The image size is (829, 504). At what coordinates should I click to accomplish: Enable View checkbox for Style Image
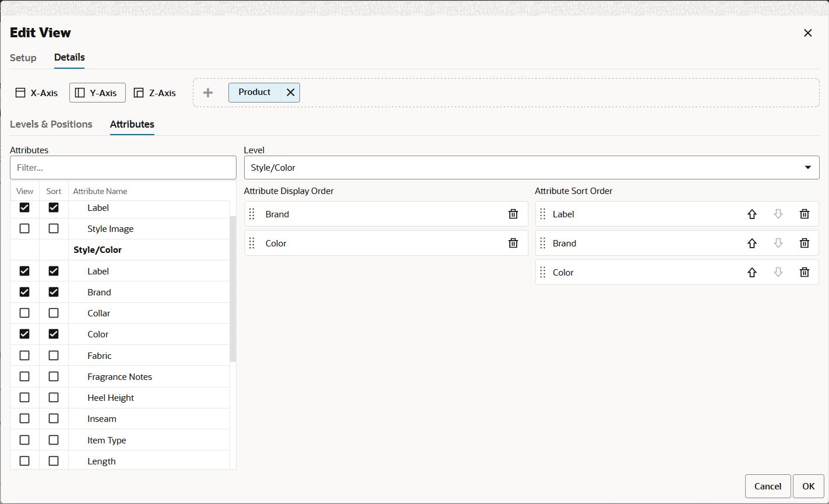[x=24, y=228]
